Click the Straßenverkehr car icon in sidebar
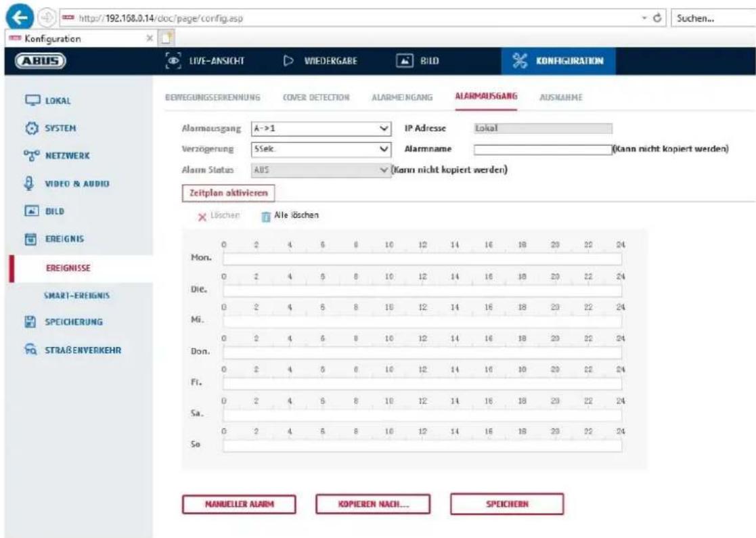 click(30, 349)
